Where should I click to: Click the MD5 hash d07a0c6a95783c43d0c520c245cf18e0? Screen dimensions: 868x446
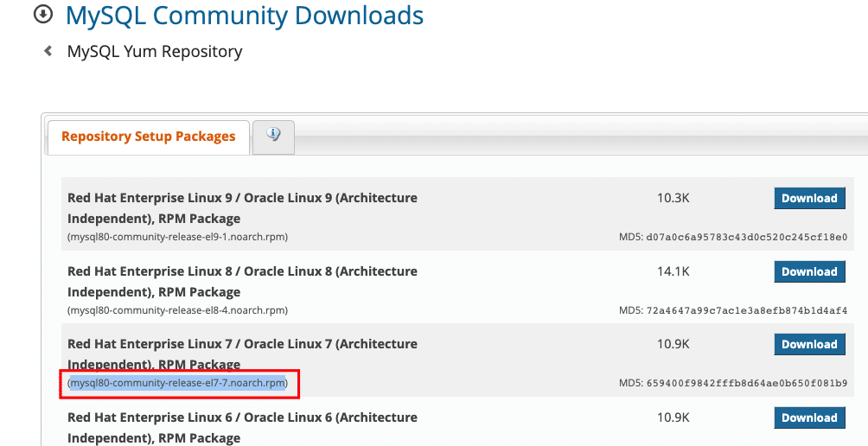[x=747, y=238]
